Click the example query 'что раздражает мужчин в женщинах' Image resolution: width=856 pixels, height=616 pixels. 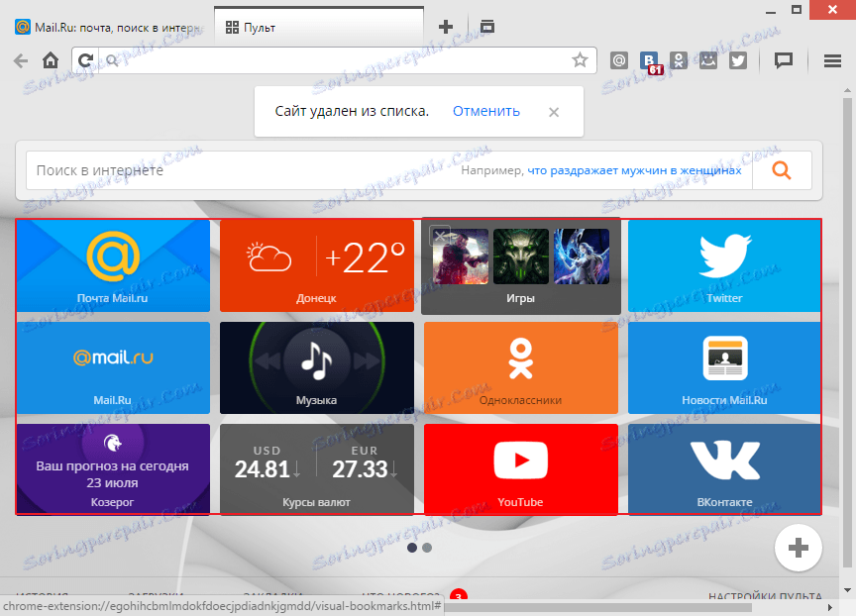634,170
